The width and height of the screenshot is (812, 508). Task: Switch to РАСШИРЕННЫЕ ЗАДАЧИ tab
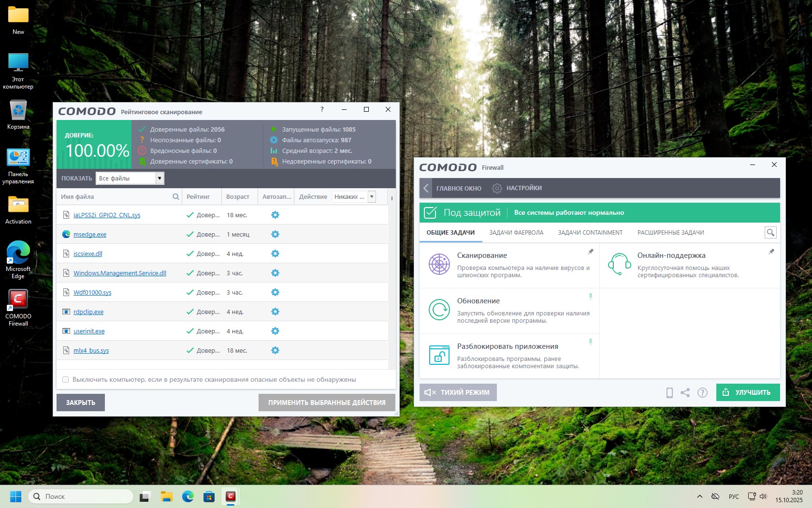click(x=670, y=233)
